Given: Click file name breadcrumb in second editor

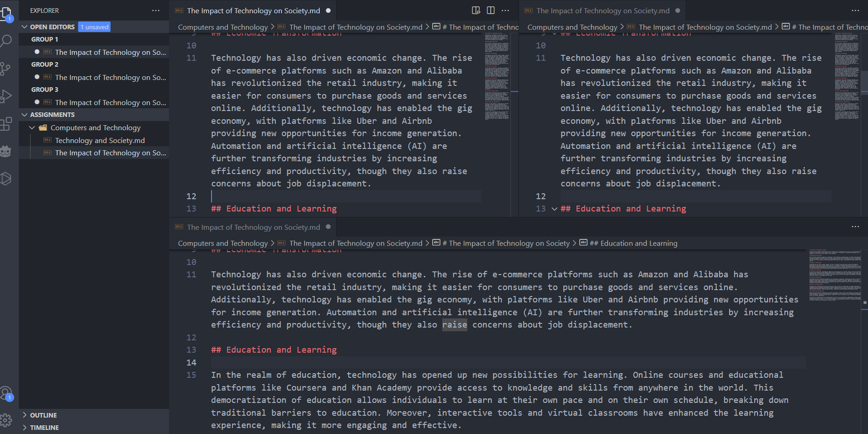Looking at the screenshot, I should point(705,27).
